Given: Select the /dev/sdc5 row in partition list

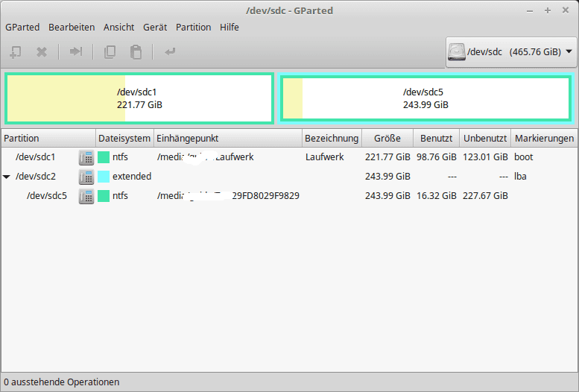Looking at the screenshot, I should click(x=289, y=195).
